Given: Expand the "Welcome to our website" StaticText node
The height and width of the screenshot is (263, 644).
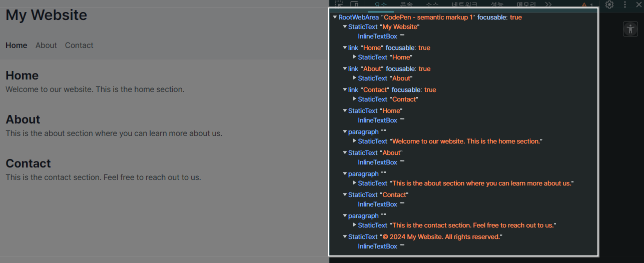Looking at the screenshot, I should coord(354,141).
